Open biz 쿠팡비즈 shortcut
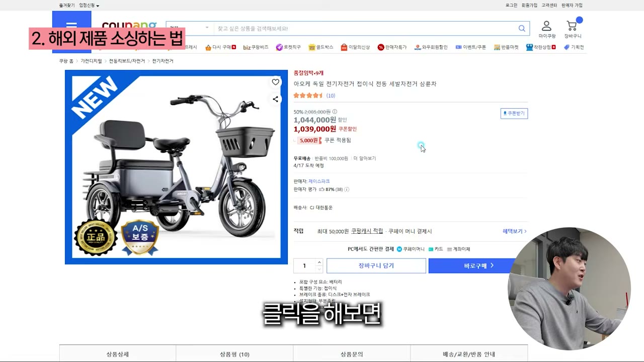644x362 pixels. point(256,47)
